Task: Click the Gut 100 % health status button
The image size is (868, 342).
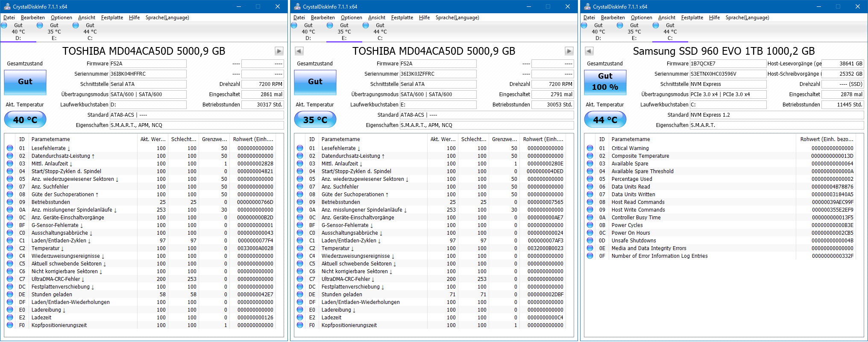Action: [x=605, y=82]
